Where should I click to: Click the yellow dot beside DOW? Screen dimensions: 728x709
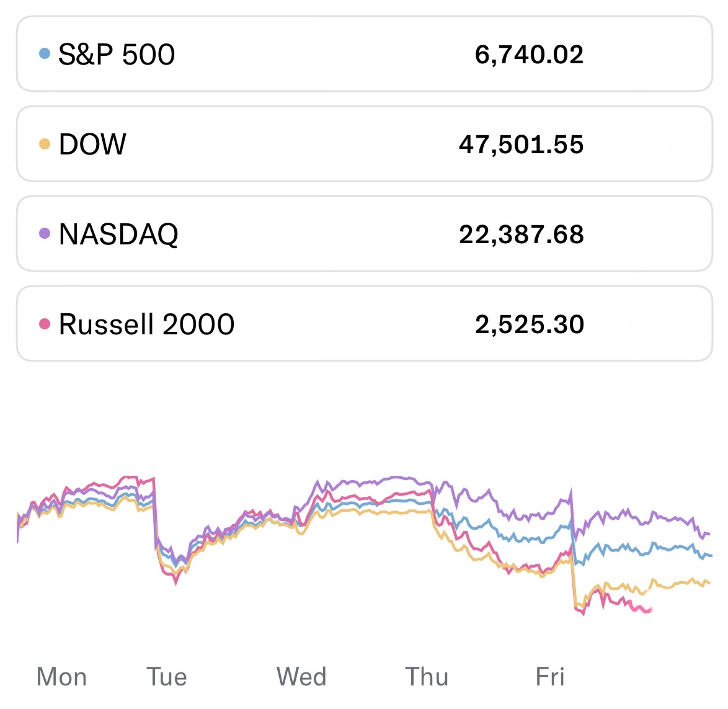[x=44, y=144]
